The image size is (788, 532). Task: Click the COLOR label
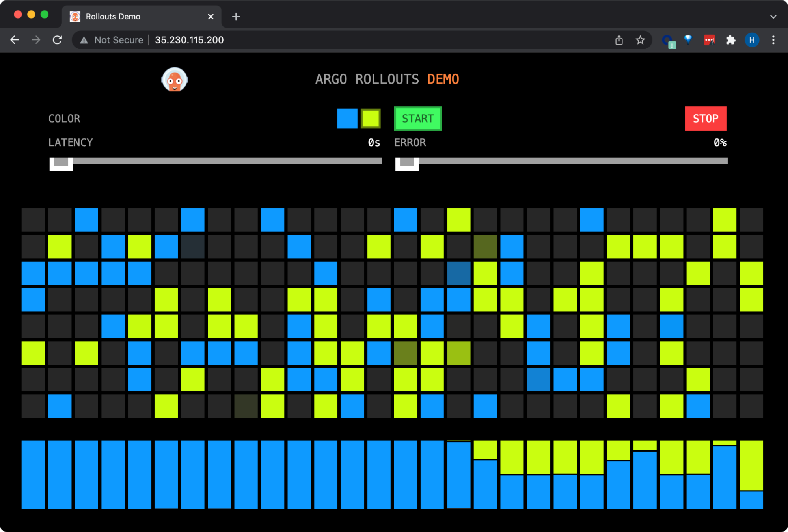click(64, 119)
